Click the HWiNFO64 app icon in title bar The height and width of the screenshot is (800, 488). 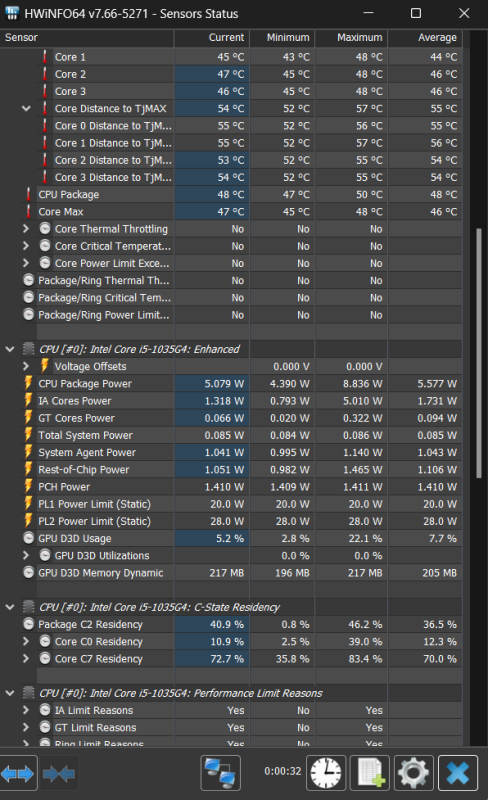point(12,13)
